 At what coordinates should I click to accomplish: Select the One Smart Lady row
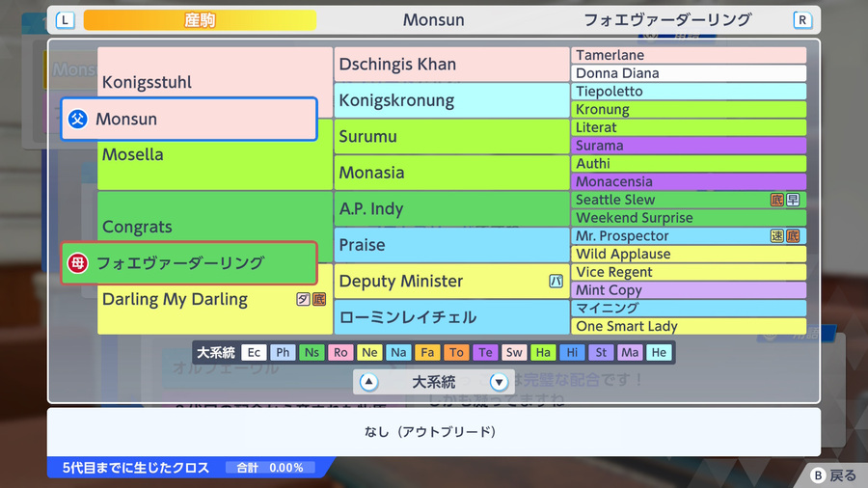(689, 326)
